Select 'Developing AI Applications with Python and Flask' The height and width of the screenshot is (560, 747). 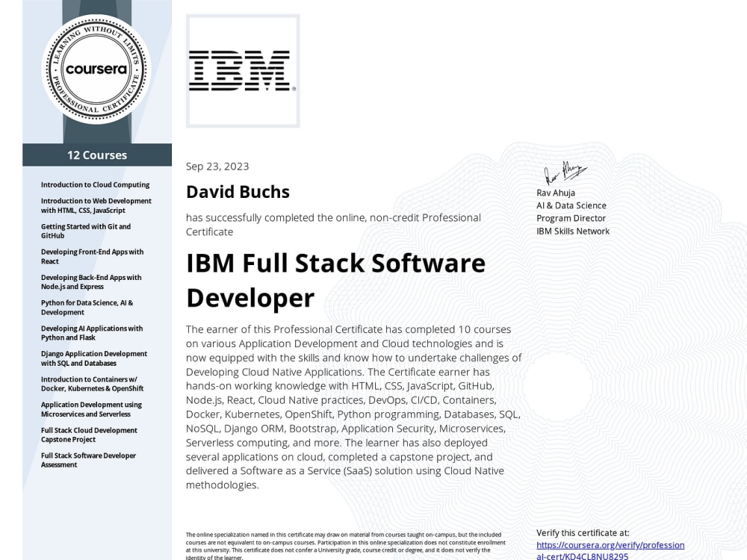click(92, 333)
